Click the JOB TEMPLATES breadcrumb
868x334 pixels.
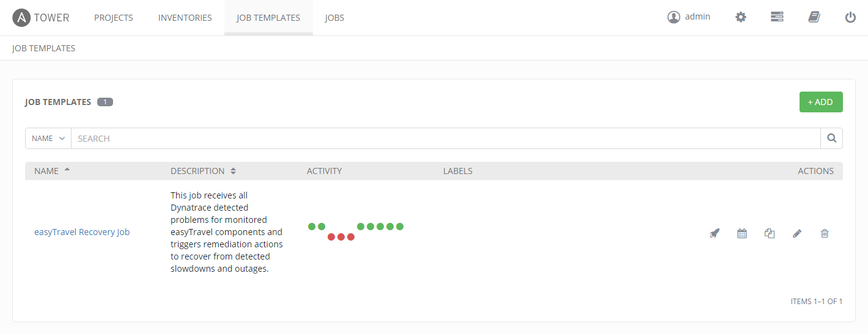point(44,48)
